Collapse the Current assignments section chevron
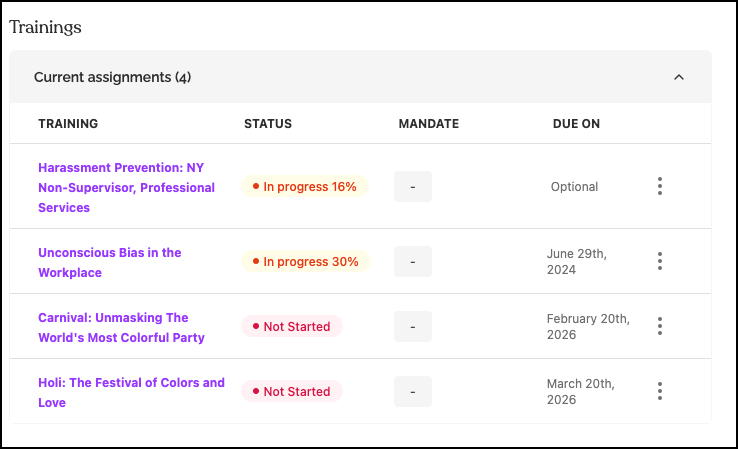 (x=679, y=77)
